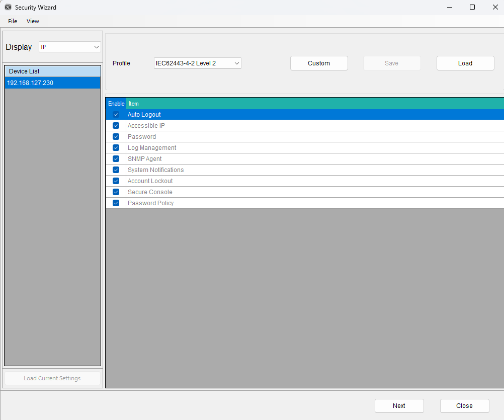Open the File menu

[13, 21]
